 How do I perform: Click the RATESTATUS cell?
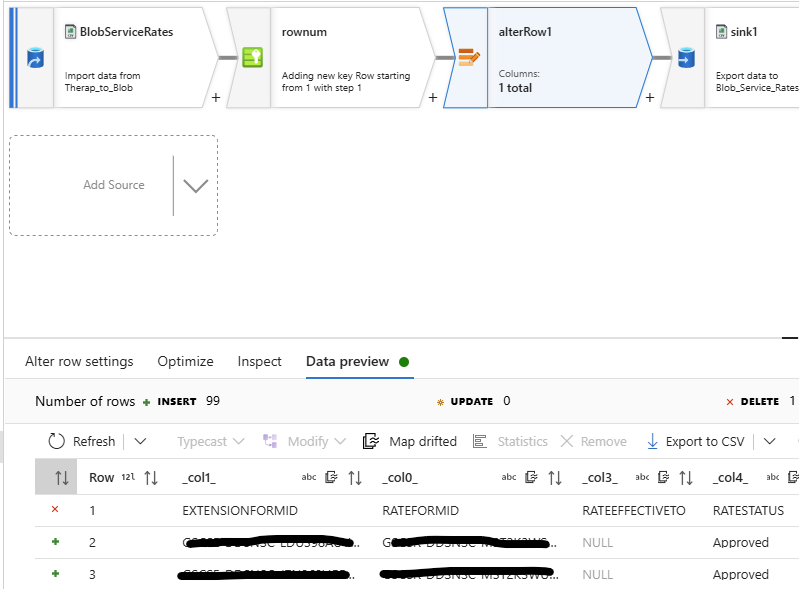[748, 511]
